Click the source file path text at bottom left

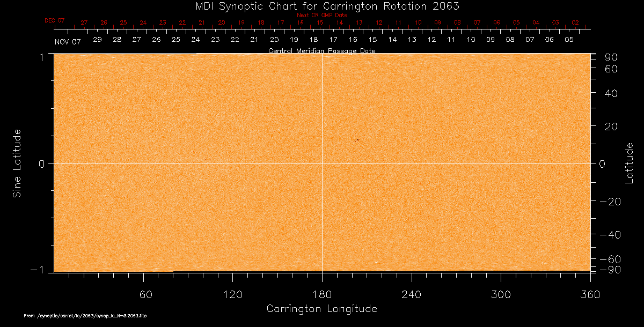[85, 316]
